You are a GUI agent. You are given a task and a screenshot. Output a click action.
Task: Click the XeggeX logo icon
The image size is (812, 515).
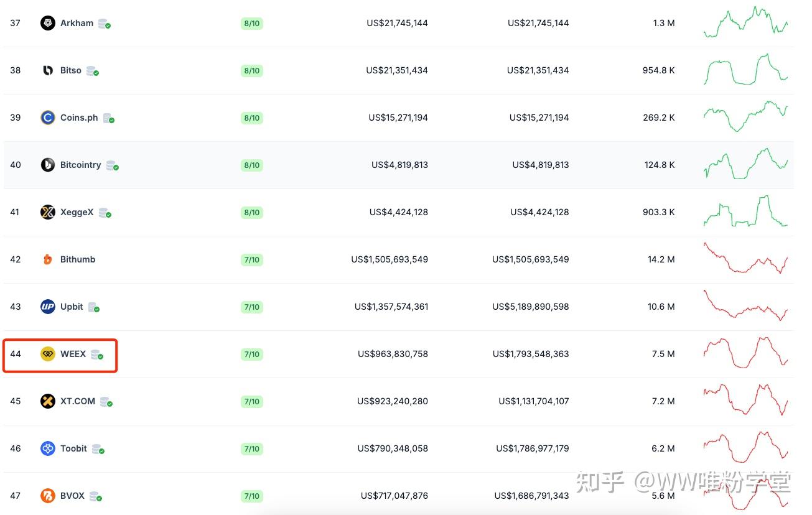coord(48,212)
